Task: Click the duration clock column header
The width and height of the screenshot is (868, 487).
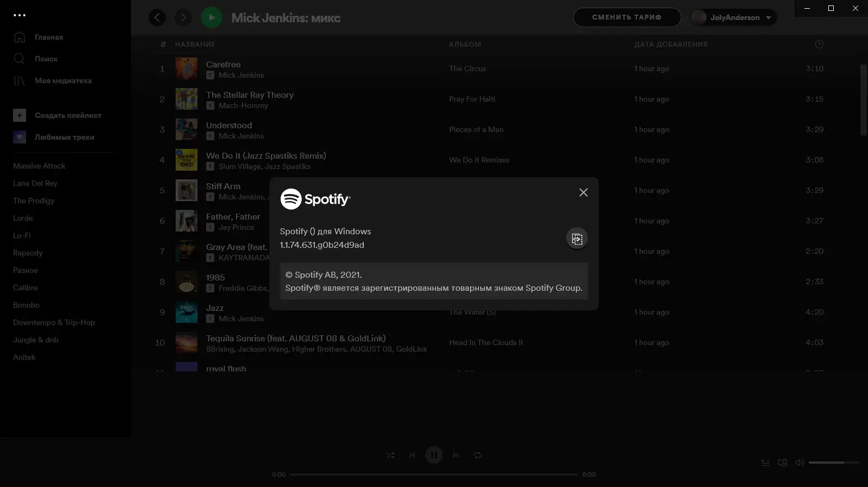Action: point(819,44)
